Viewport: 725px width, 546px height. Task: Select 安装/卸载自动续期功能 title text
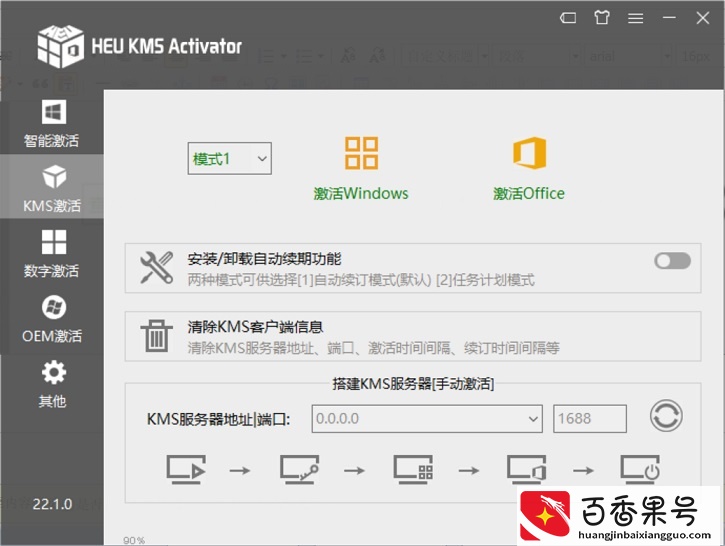pyautogui.click(x=264, y=259)
